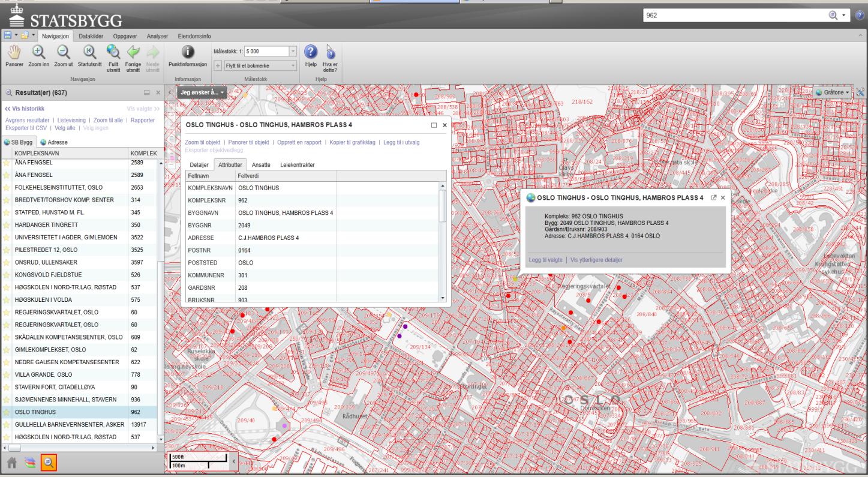Toggle star for GIMLEKOMPLEKSET, OSLO

tap(7, 349)
